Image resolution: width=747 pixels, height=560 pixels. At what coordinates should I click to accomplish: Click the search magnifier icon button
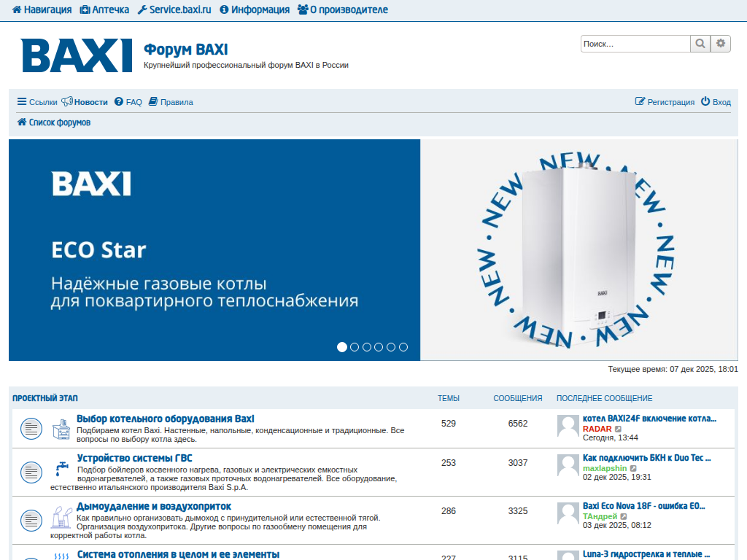700,44
